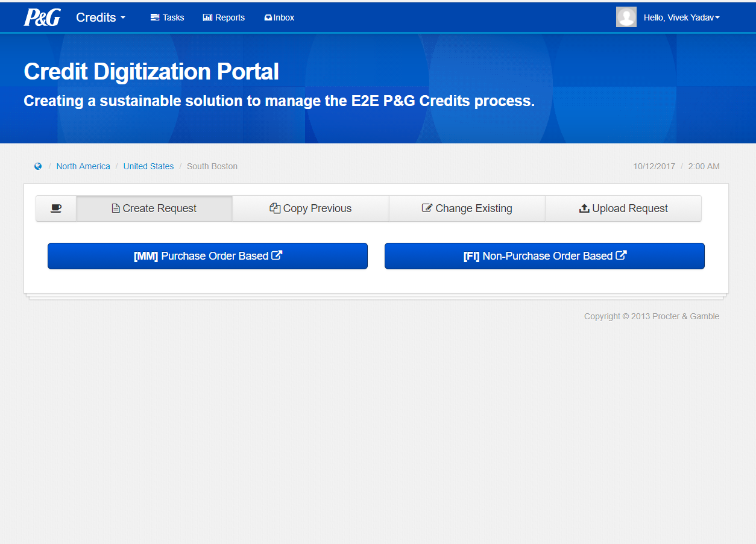The height and width of the screenshot is (544, 756).
Task: Open the Tasks menu item
Action: [x=167, y=17]
